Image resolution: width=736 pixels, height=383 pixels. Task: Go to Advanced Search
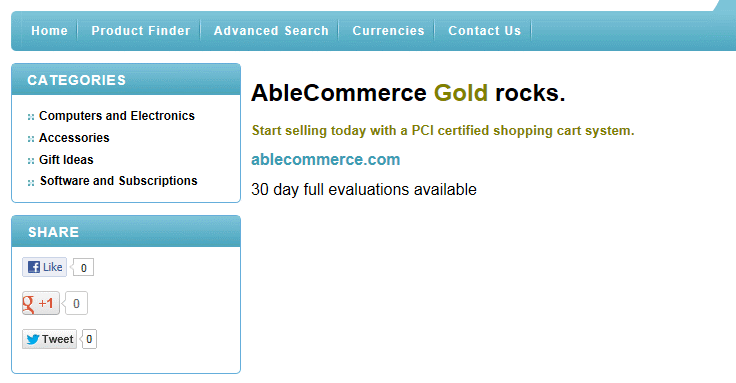coord(271,31)
